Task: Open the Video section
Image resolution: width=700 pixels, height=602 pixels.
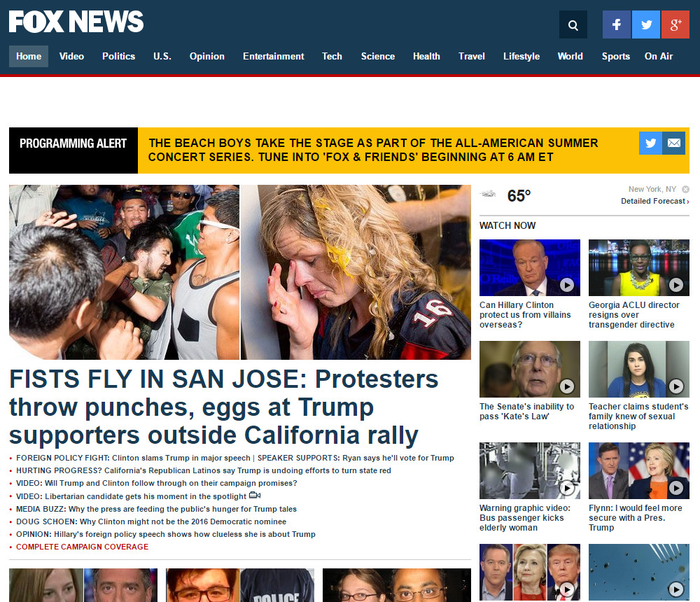Action: (x=71, y=56)
